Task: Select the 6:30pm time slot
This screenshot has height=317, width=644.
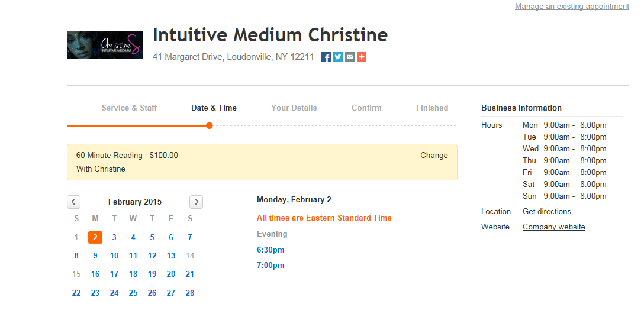Action: click(x=271, y=250)
